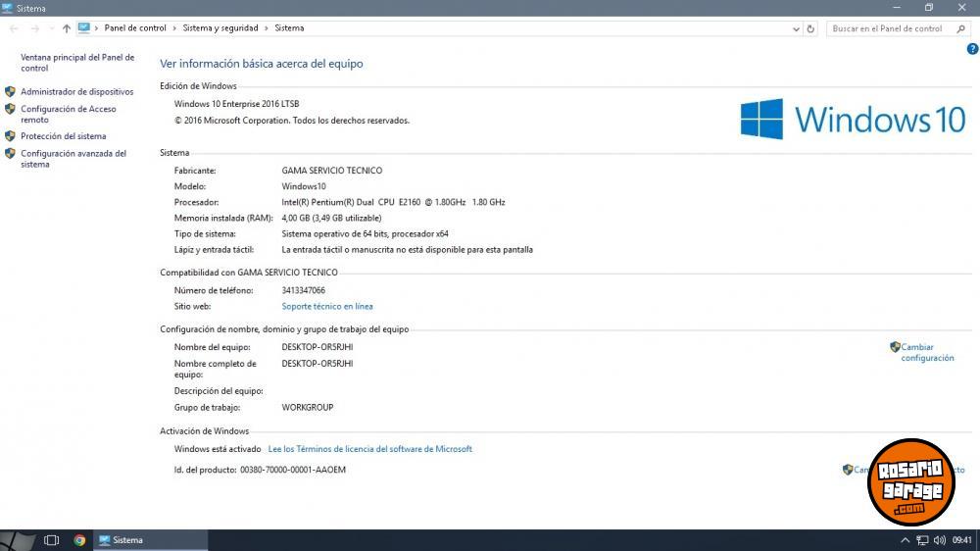Click the blue help question mark icon
The height and width of the screenshot is (551, 980).
click(971, 49)
